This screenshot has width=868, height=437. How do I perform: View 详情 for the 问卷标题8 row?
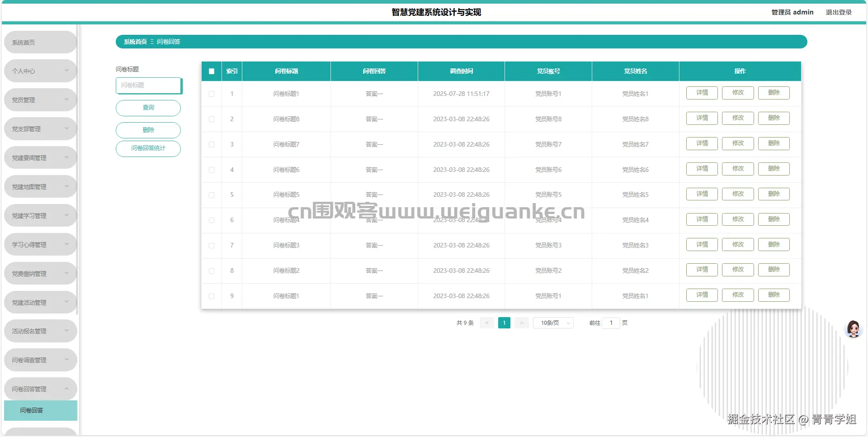click(702, 118)
